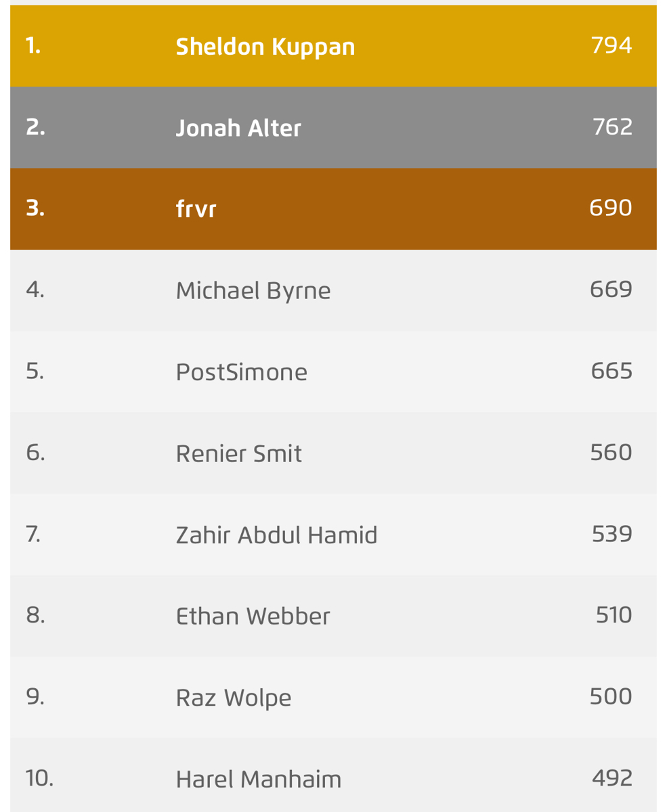Viewport: 667px width, 812px height.
Task: Open Raz Wolpe's leaderboard entry
Action: click(234, 698)
